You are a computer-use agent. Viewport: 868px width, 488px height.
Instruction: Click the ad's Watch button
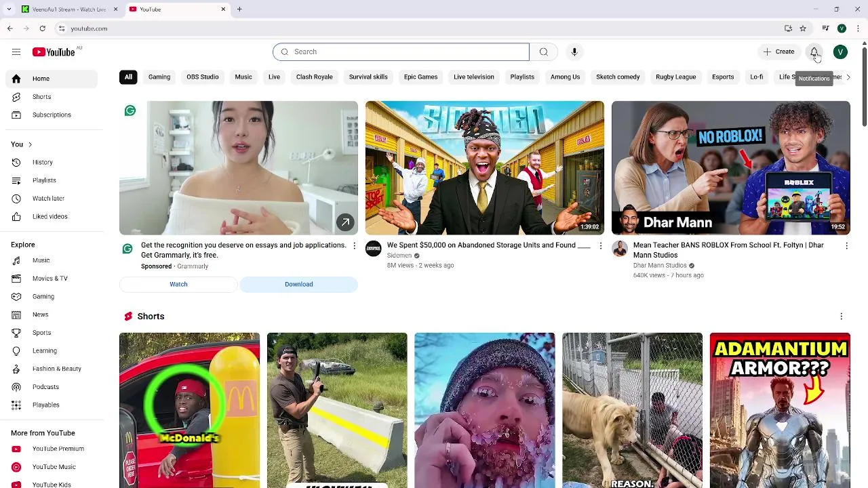click(178, 285)
